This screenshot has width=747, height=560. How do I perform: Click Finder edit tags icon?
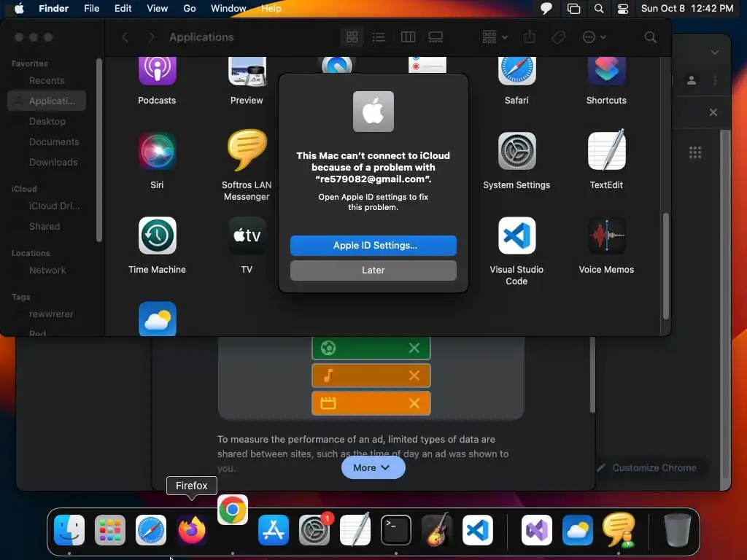click(x=558, y=37)
